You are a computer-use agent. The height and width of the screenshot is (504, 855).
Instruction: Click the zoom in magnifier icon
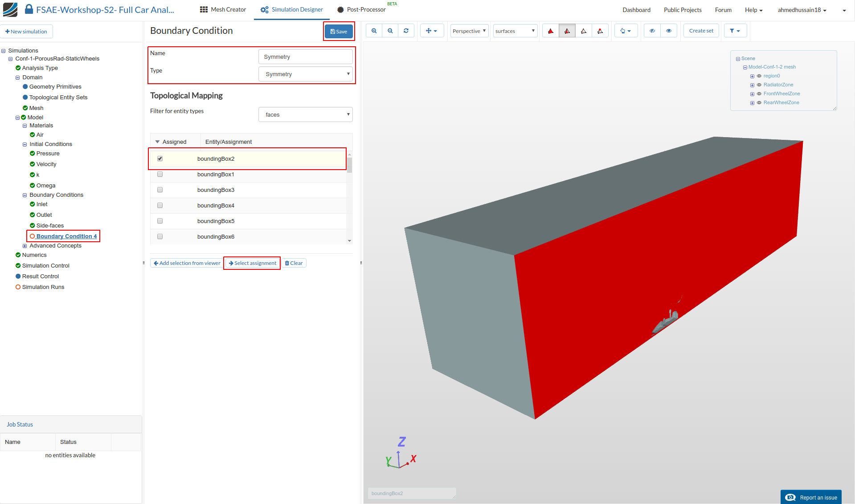[374, 31]
